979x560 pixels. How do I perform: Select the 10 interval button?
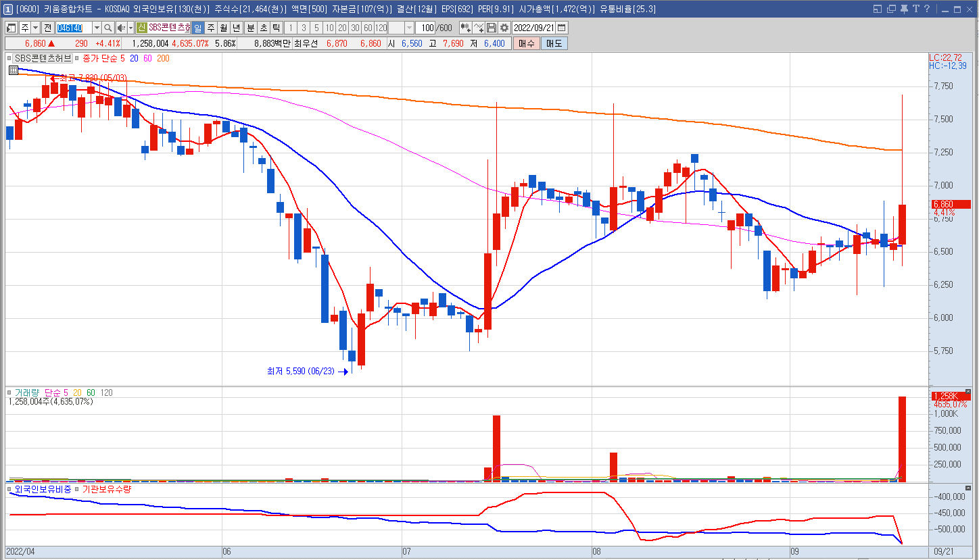[329, 28]
